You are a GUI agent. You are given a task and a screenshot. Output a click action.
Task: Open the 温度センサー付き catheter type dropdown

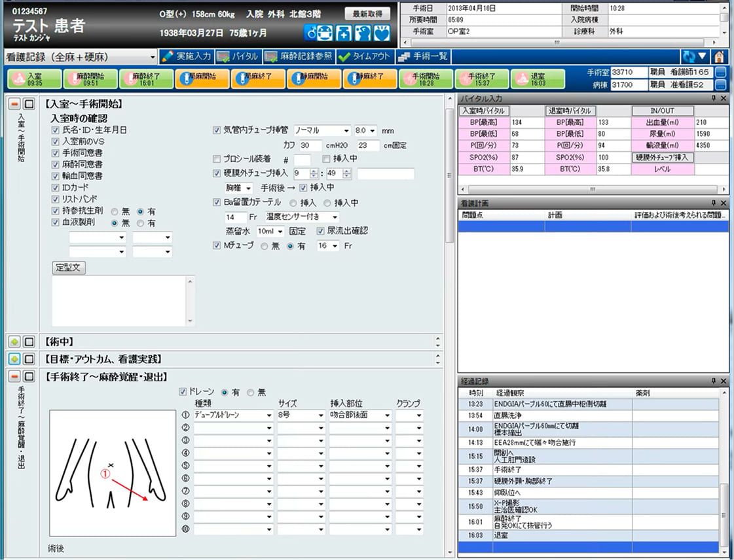[335, 217]
